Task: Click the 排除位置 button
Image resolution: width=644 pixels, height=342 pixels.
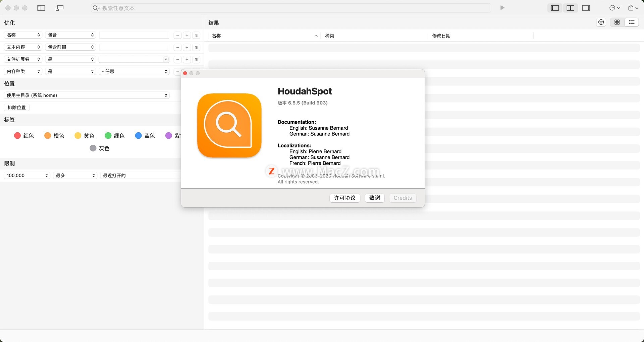Action: (x=17, y=108)
